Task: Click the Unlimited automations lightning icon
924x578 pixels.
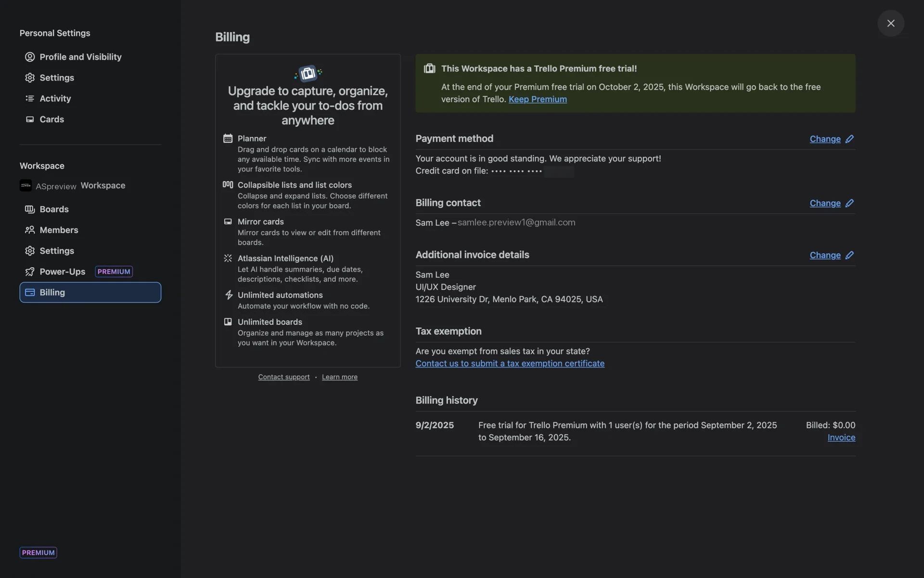Action: click(229, 295)
